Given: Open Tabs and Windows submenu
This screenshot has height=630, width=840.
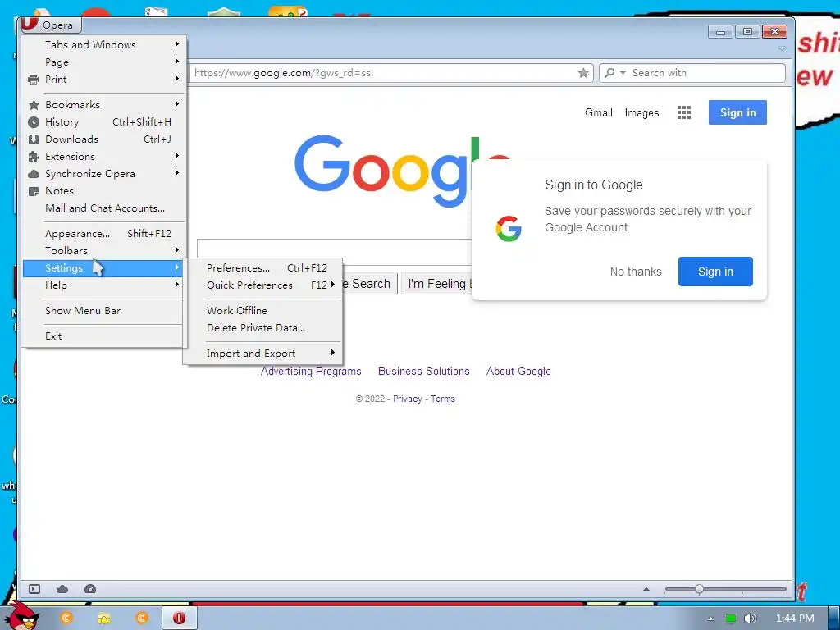Looking at the screenshot, I should 103,44.
